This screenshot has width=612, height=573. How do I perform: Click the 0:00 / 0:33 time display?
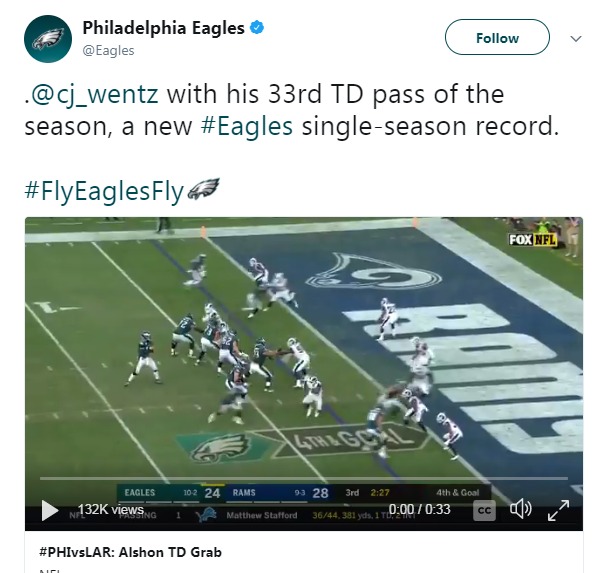[420, 509]
